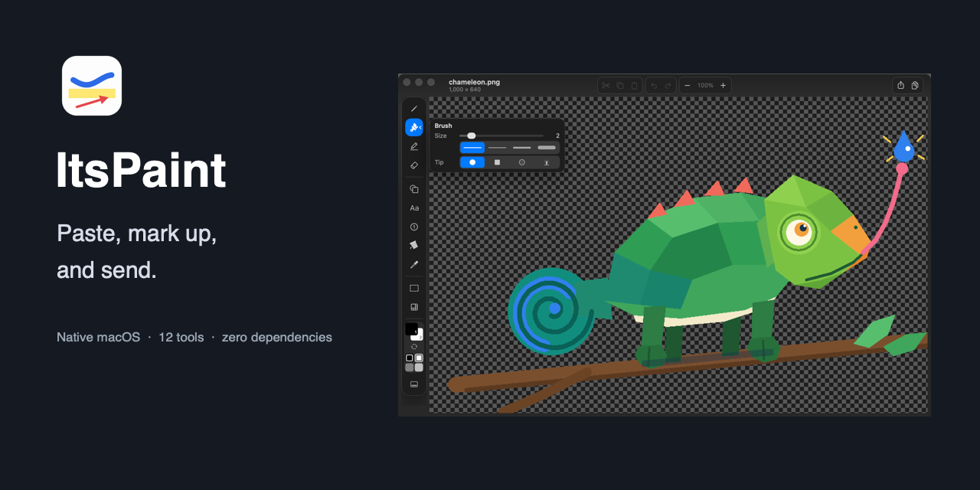
Task: Select the round brush tip
Action: point(472,162)
